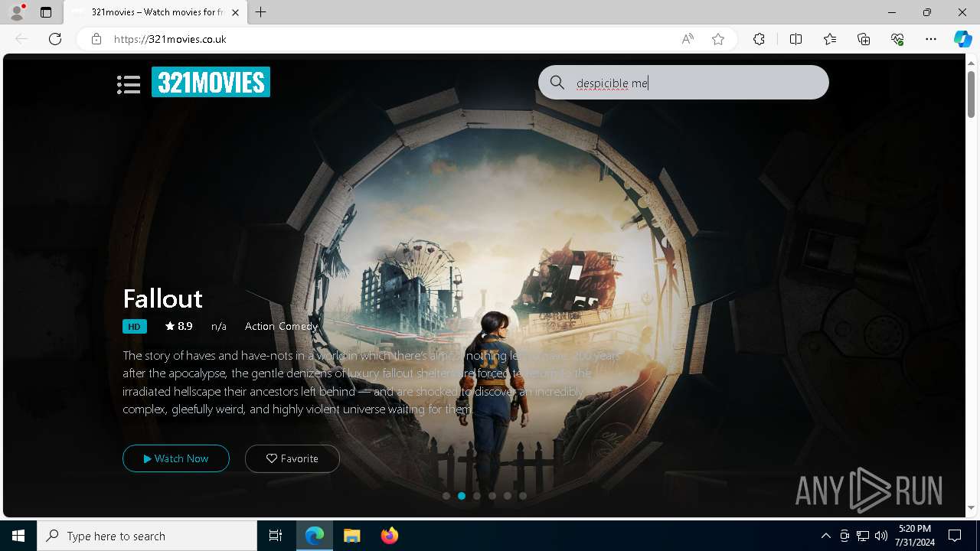This screenshot has width=980, height=551.
Task: Select the sixth carousel dot
Action: pos(523,496)
